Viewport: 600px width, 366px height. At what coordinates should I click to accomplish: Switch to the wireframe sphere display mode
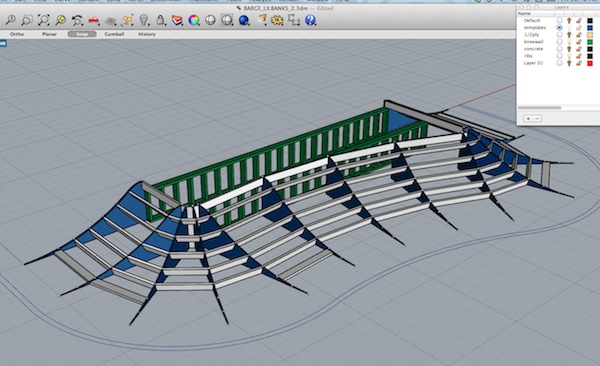tap(210, 20)
